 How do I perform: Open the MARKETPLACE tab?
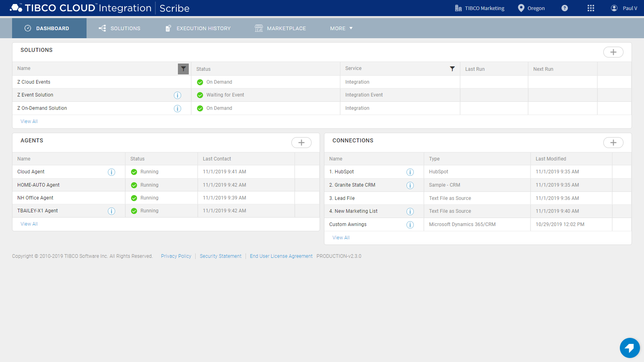(280, 28)
